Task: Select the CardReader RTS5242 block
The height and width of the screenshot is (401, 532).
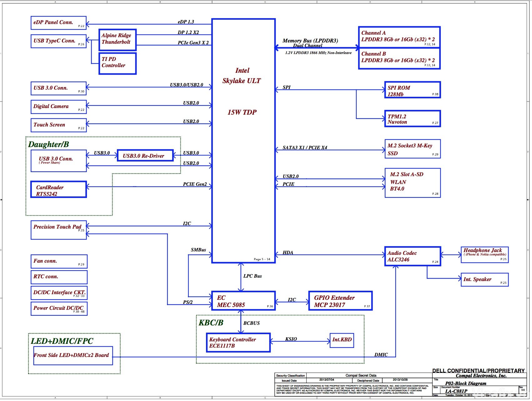Action: point(58,189)
